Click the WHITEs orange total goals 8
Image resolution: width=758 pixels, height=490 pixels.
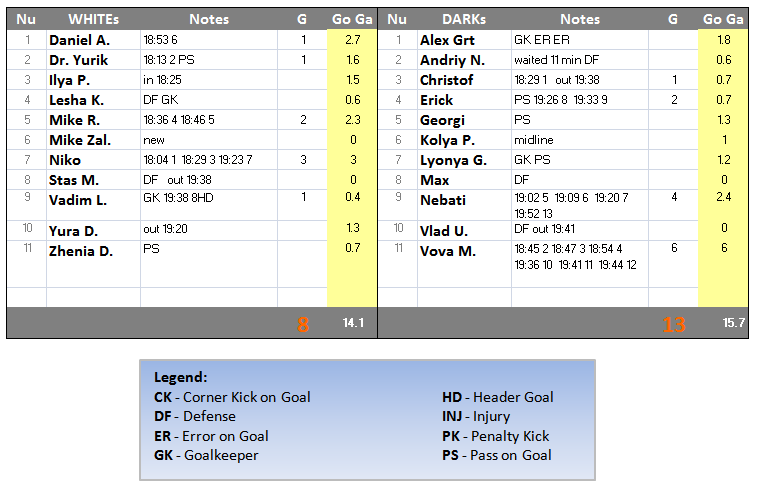tap(303, 323)
